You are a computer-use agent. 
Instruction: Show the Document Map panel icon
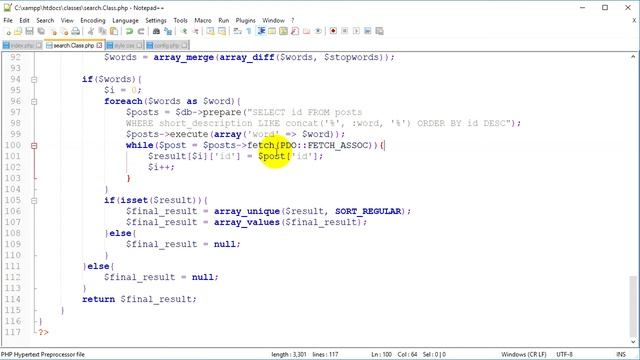pos(283,31)
